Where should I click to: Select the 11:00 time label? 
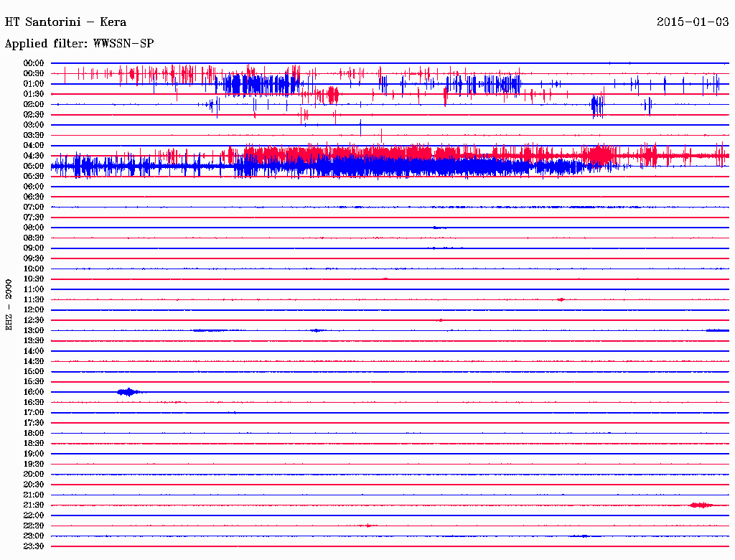[x=34, y=289]
